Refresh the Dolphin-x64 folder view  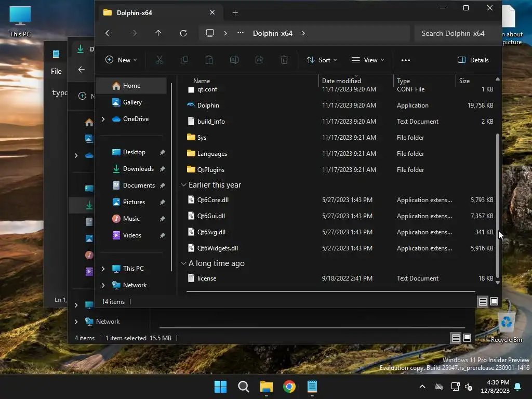(183, 33)
